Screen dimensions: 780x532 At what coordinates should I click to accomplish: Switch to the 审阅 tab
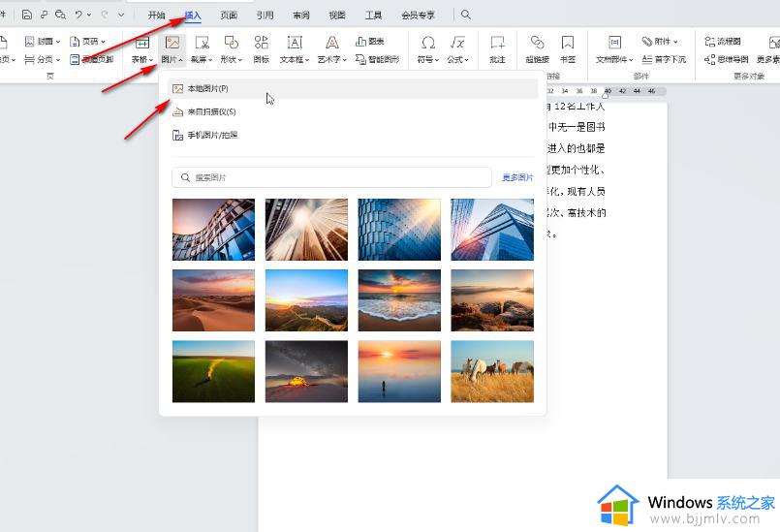tap(301, 16)
